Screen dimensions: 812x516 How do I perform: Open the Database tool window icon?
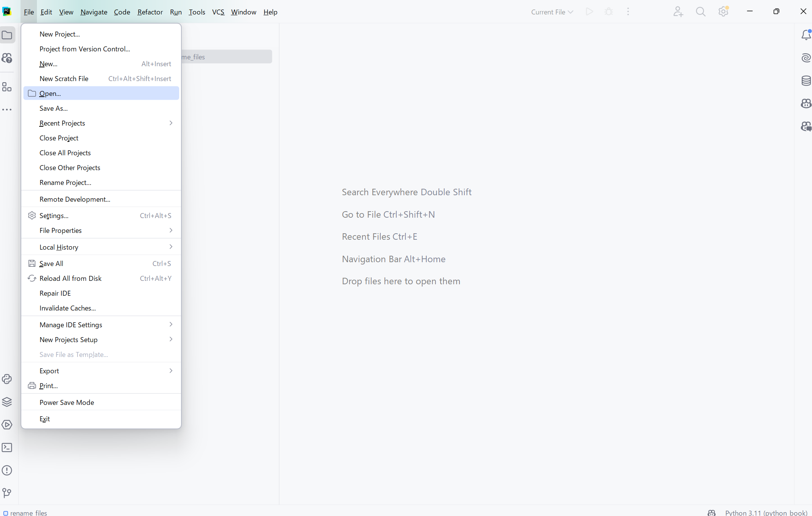click(x=806, y=81)
